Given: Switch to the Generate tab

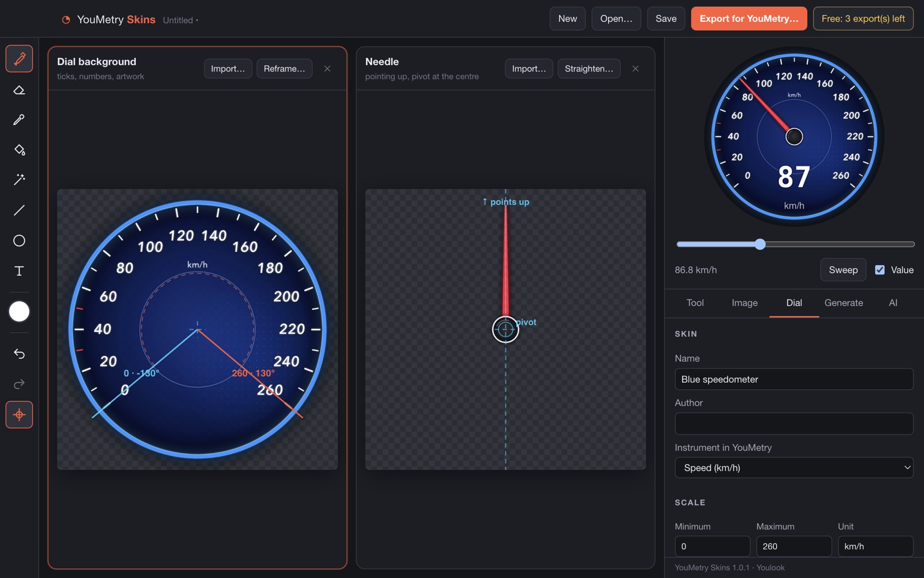Looking at the screenshot, I should 844,303.
